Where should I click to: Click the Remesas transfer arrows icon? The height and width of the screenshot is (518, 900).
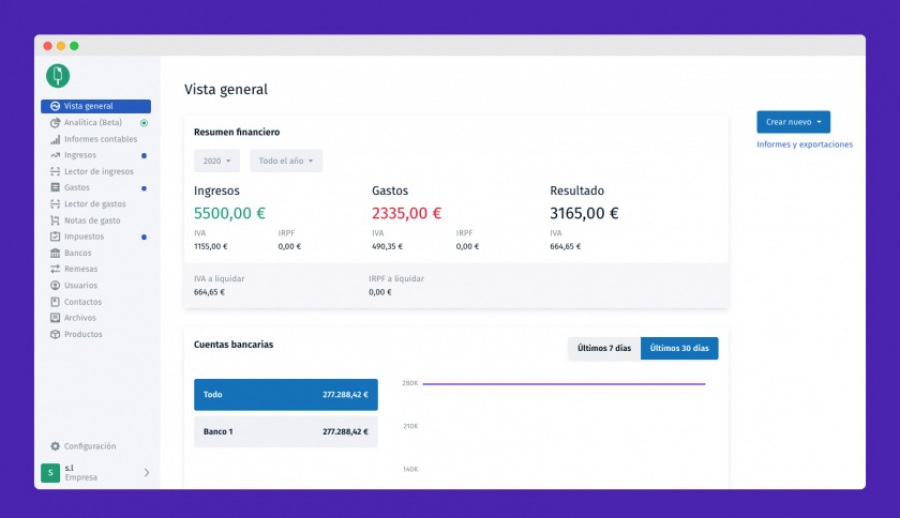pos(55,269)
